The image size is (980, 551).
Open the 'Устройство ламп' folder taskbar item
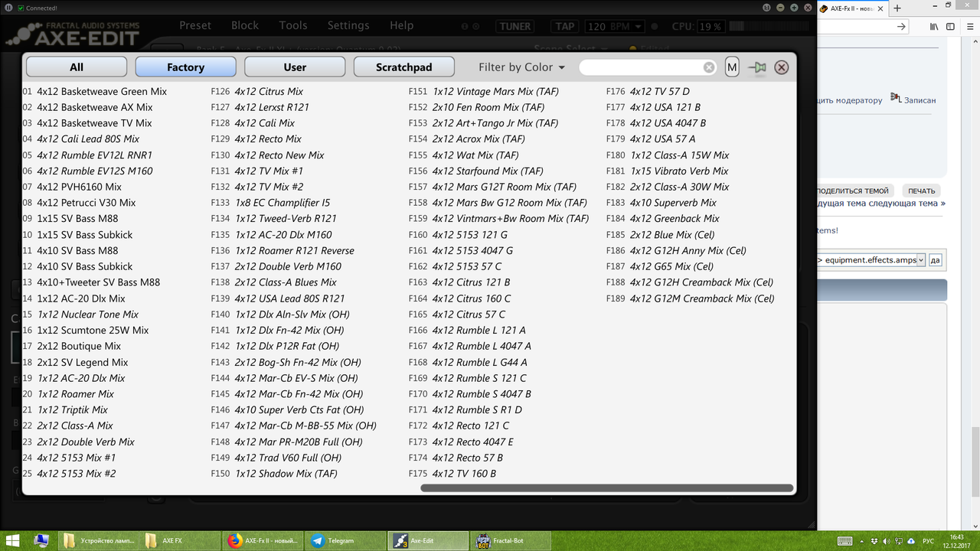(98, 541)
